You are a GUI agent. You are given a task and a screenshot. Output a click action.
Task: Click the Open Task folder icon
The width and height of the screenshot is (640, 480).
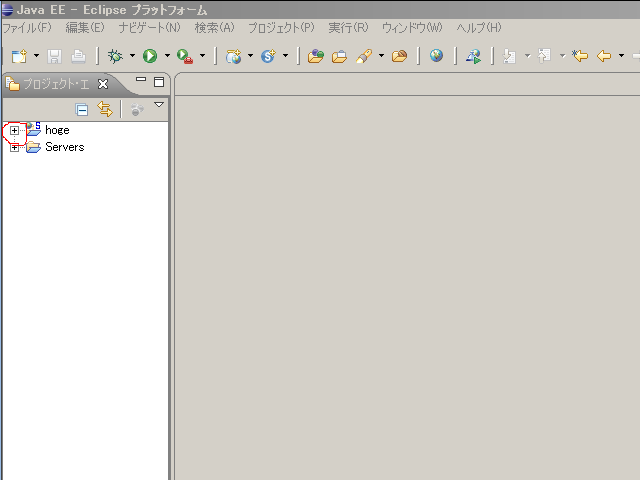point(339,56)
